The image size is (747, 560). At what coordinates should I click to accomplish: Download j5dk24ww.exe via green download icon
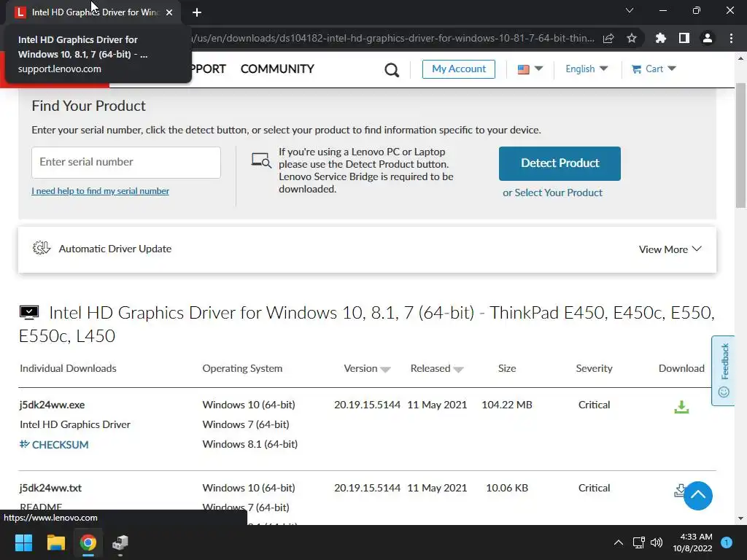(681, 407)
